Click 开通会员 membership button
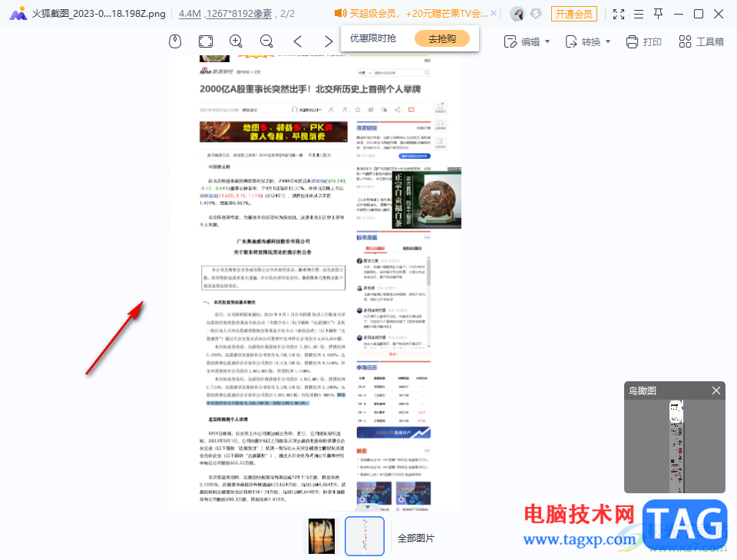 click(x=574, y=14)
